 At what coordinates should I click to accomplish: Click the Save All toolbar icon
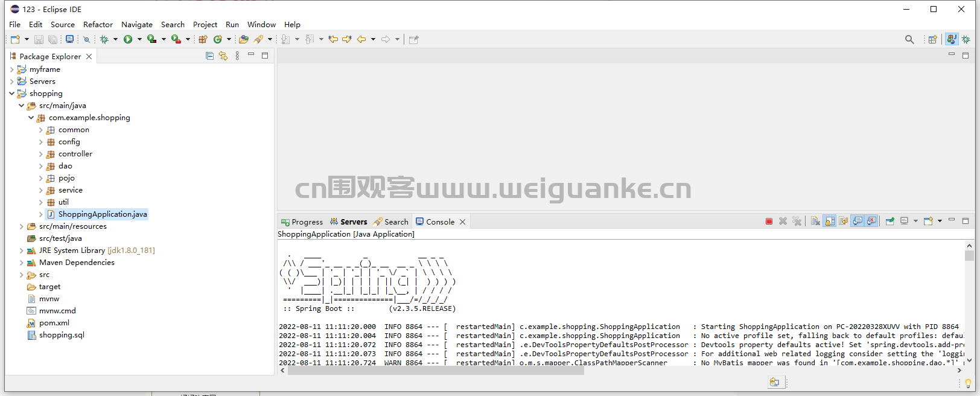pos(53,39)
